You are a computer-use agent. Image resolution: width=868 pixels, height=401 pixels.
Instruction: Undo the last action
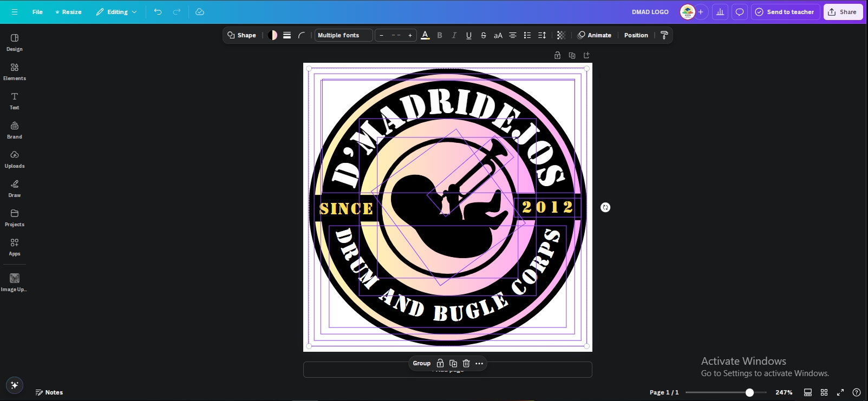(158, 12)
